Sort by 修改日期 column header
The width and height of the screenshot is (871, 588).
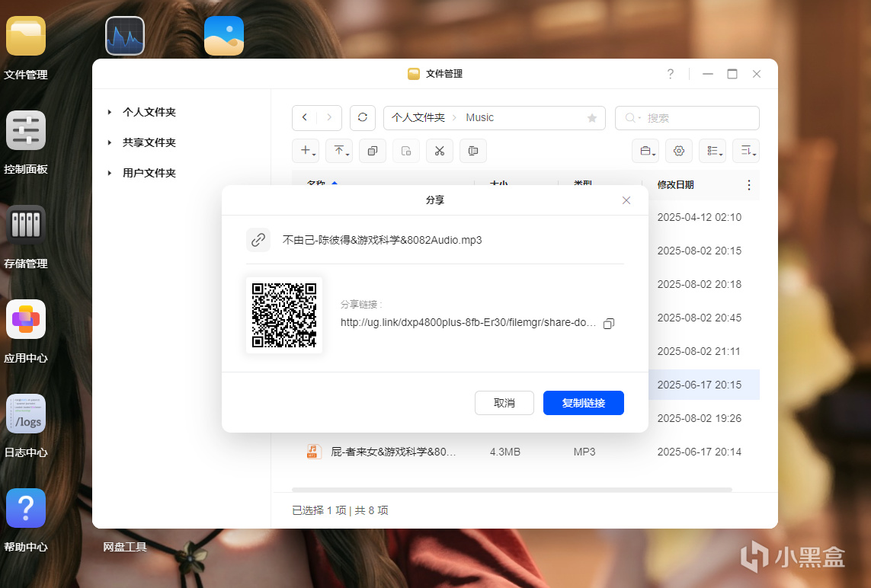[x=675, y=185]
